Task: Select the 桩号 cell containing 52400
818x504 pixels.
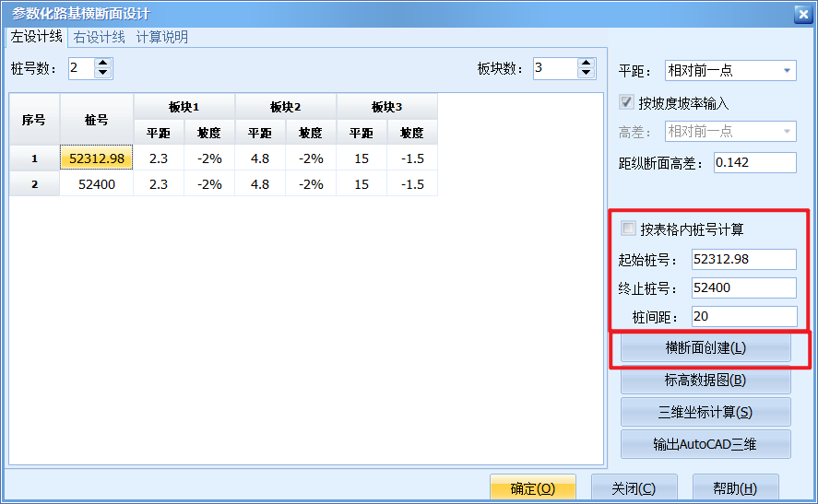Action: [97, 184]
